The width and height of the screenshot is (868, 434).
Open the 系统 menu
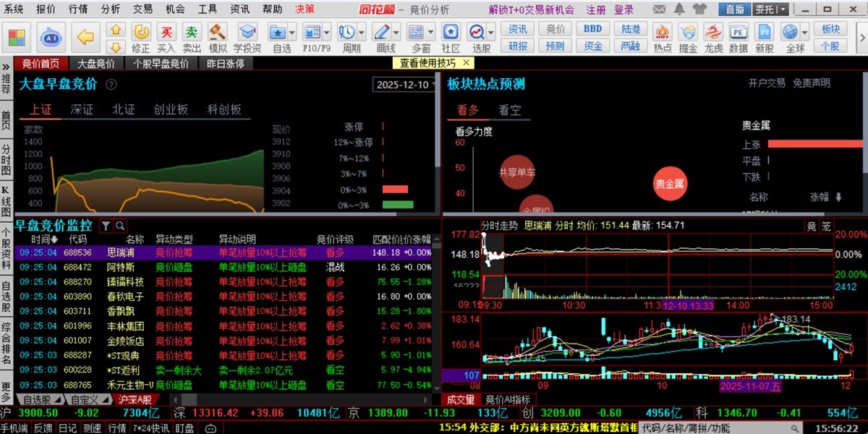13,9
